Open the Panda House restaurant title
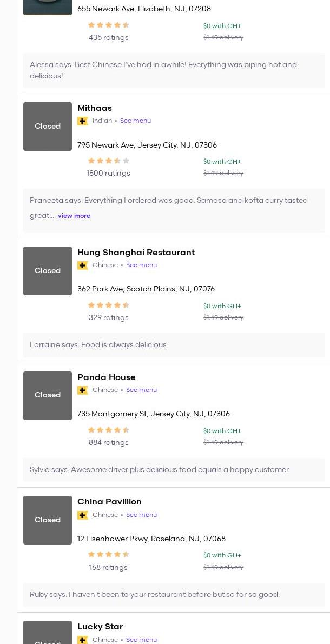Image resolution: width=330 pixels, height=644 pixels. click(x=107, y=377)
